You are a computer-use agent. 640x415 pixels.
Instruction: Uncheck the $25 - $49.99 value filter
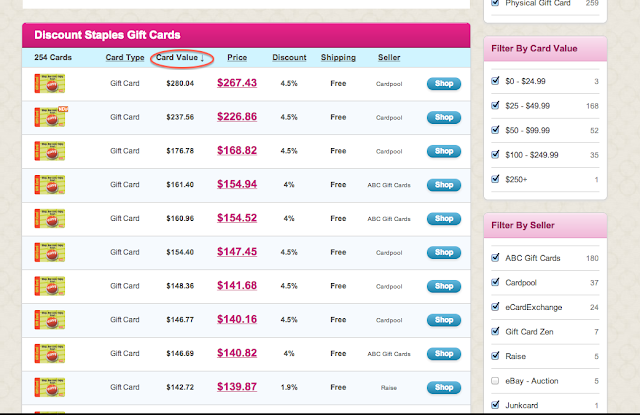point(495,105)
